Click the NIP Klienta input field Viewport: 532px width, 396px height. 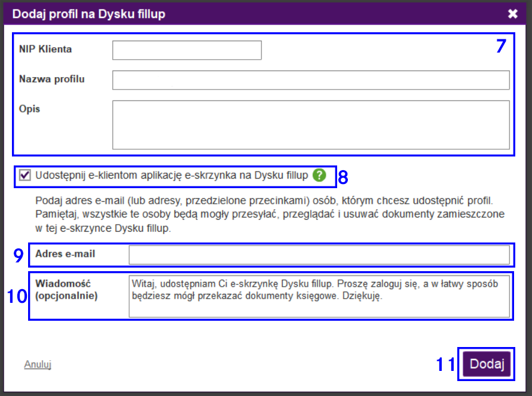coord(187,50)
